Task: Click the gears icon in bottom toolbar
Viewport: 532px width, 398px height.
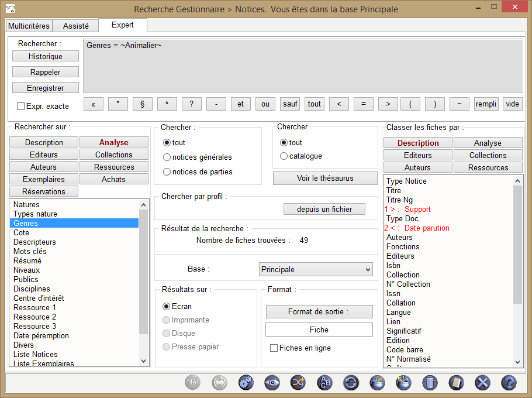Action: coord(246,383)
